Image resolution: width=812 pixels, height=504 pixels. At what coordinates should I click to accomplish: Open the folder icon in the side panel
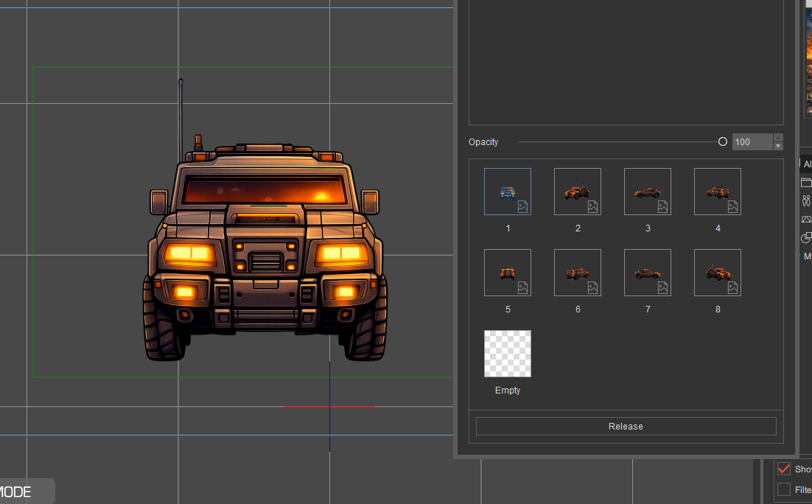pyautogui.click(x=806, y=182)
